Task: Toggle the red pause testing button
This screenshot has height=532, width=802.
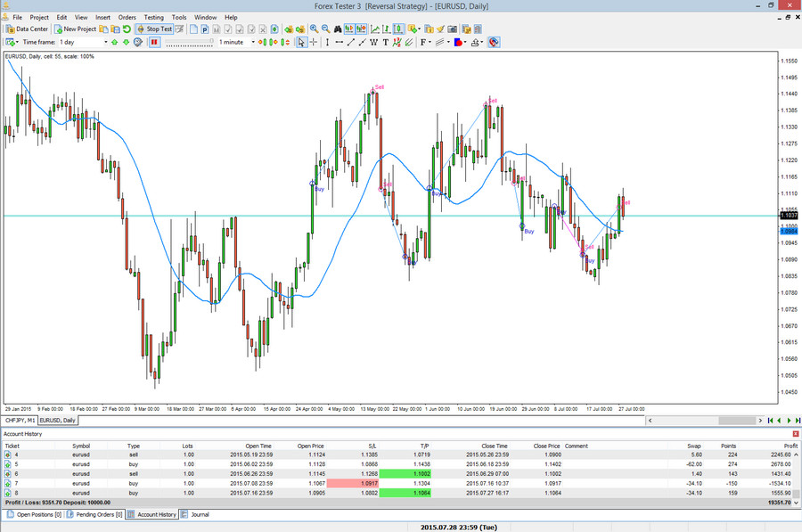Action: 154,42
